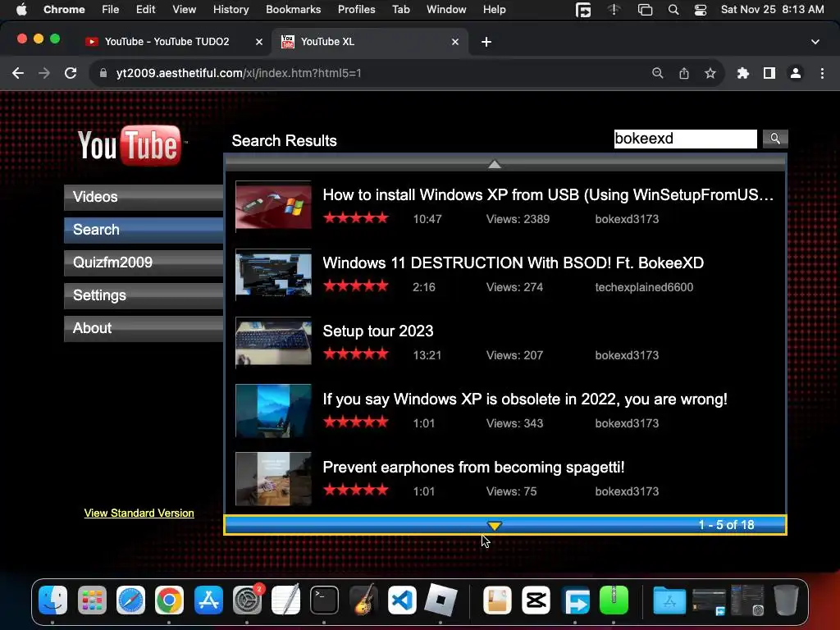
Task: Click the bokeexd search field
Action: (685, 139)
